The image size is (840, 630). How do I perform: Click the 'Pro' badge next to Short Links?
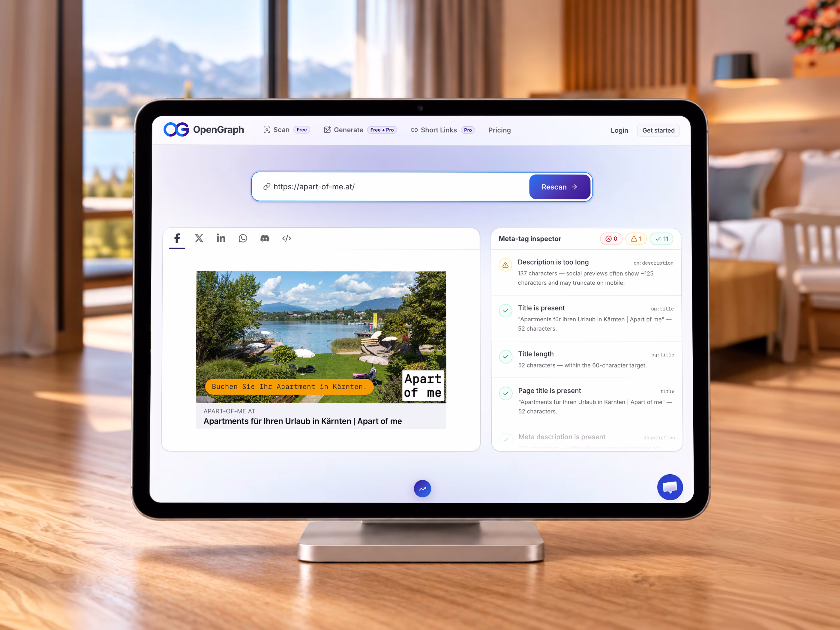468,130
